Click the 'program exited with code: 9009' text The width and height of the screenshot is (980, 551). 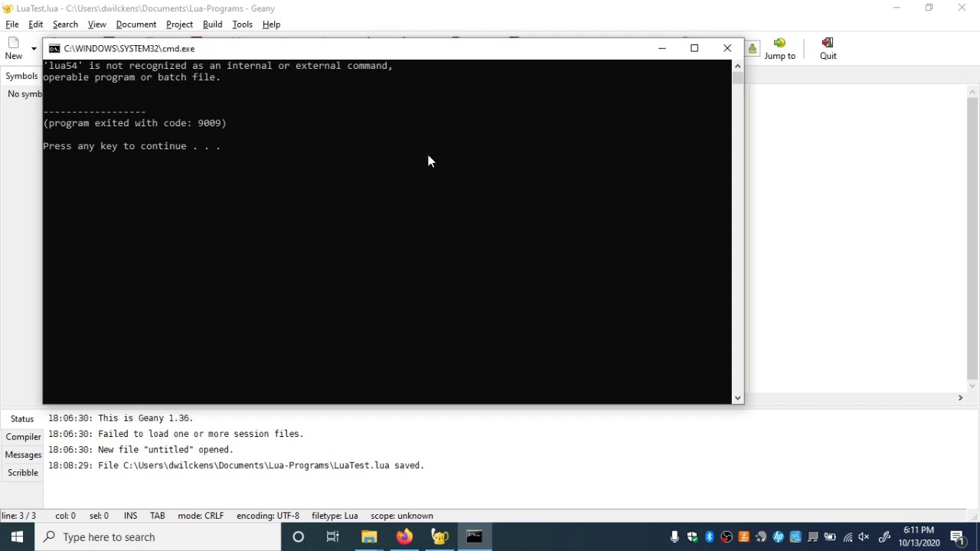click(135, 123)
